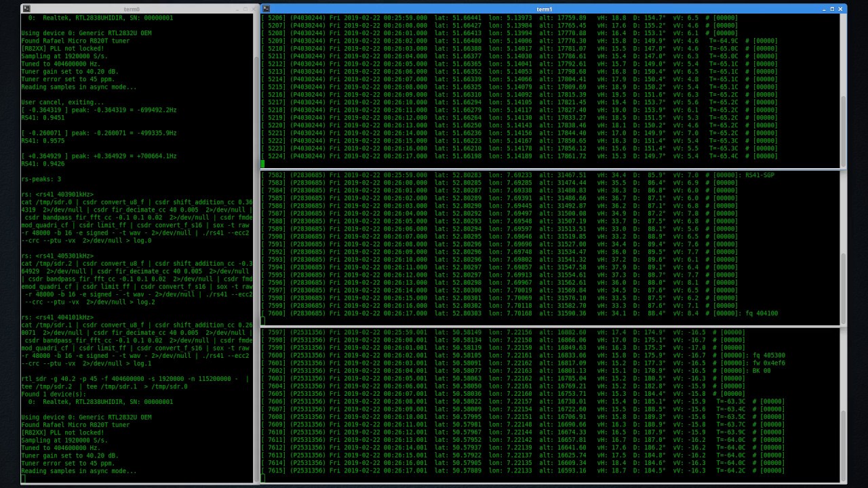Viewport: 868px width, 488px height.
Task: Maximize the term1 window
Action: 832,9
